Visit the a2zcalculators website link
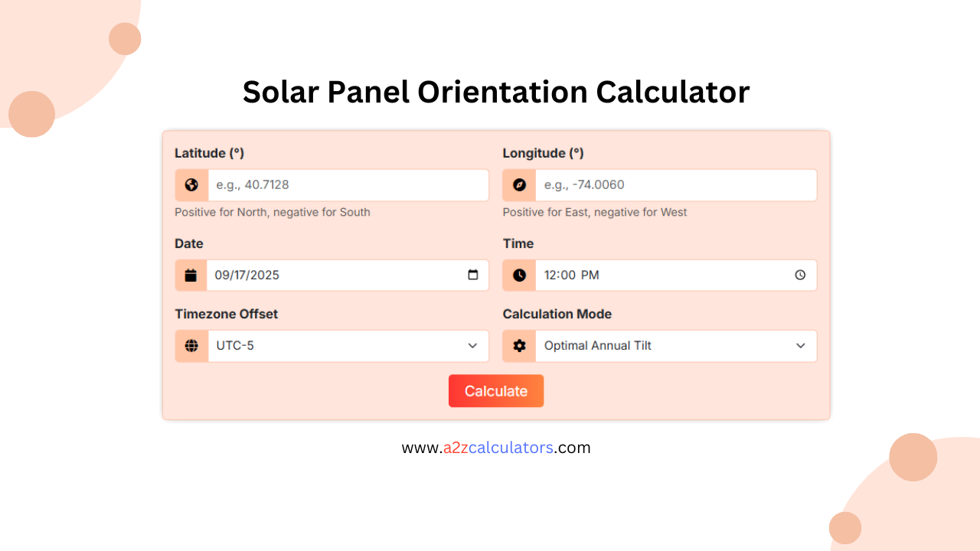Image resolution: width=980 pixels, height=551 pixels. pos(496,448)
